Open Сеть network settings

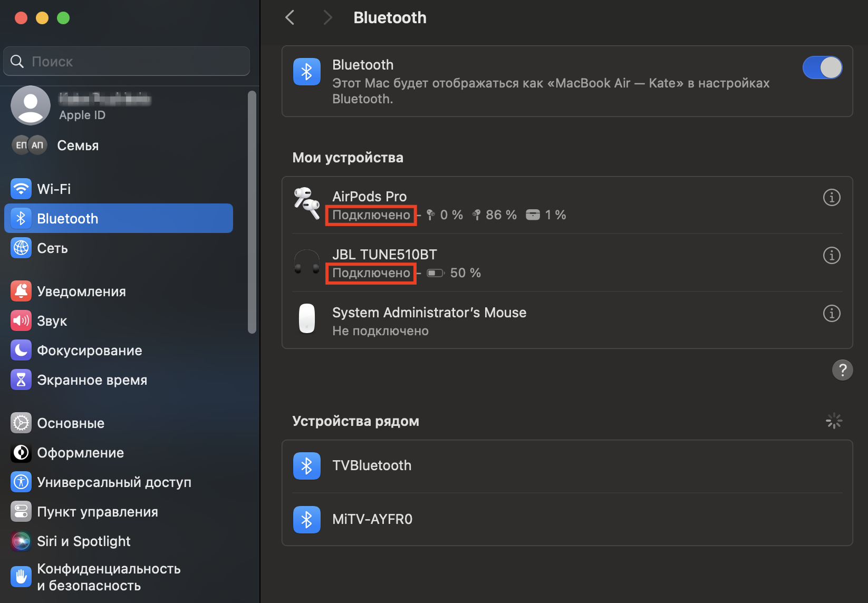tap(119, 248)
